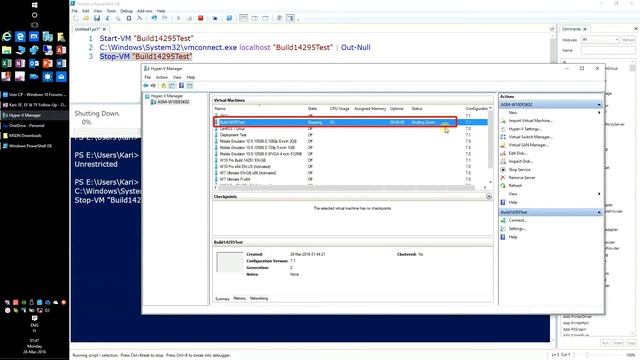Select Untitled1.ps1 script tab

coord(87,29)
